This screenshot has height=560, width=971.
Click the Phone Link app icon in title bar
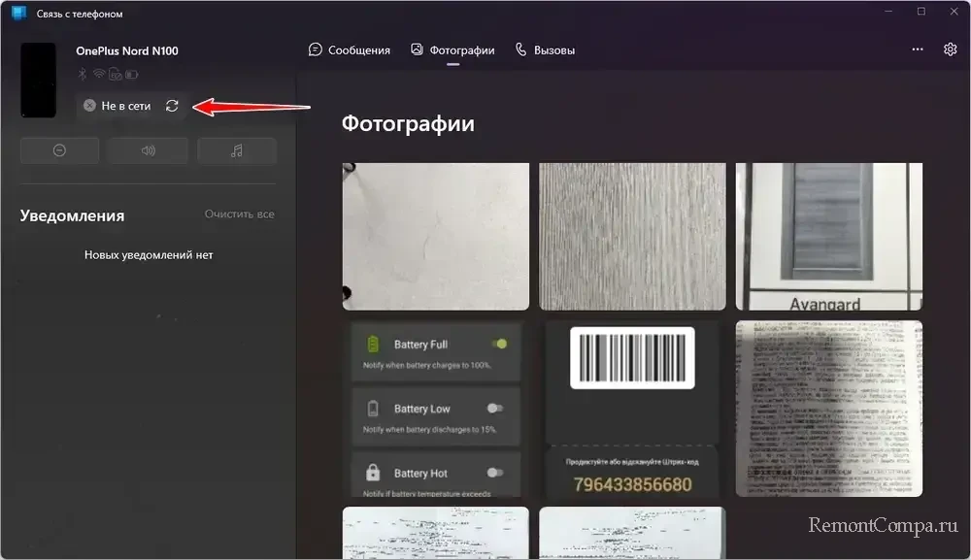18,13
